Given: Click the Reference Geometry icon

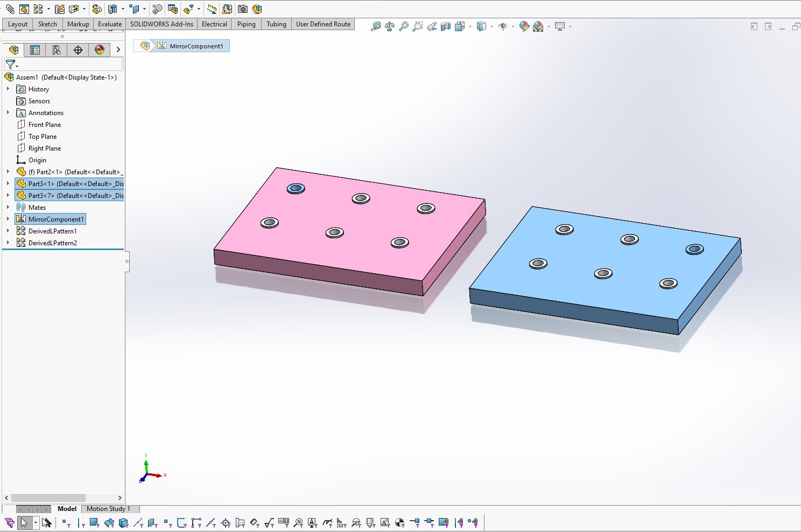Looking at the screenshot, I should tap(135, 9).
